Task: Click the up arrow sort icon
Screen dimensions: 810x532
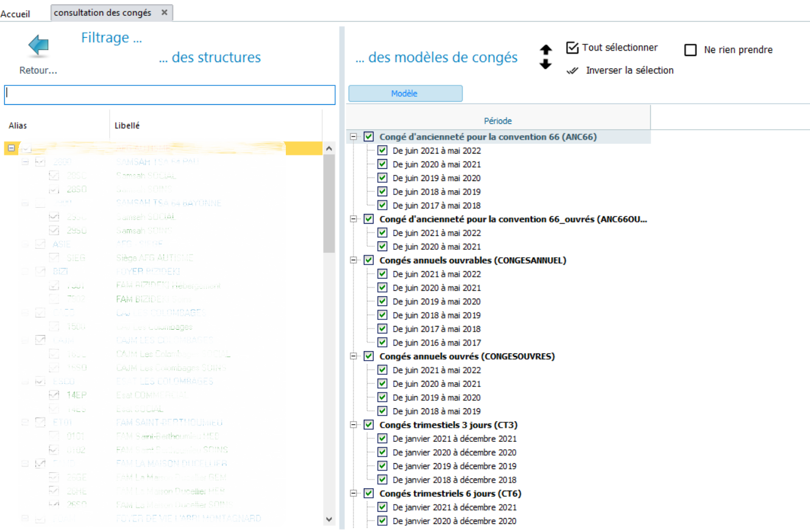Action: 546,50
